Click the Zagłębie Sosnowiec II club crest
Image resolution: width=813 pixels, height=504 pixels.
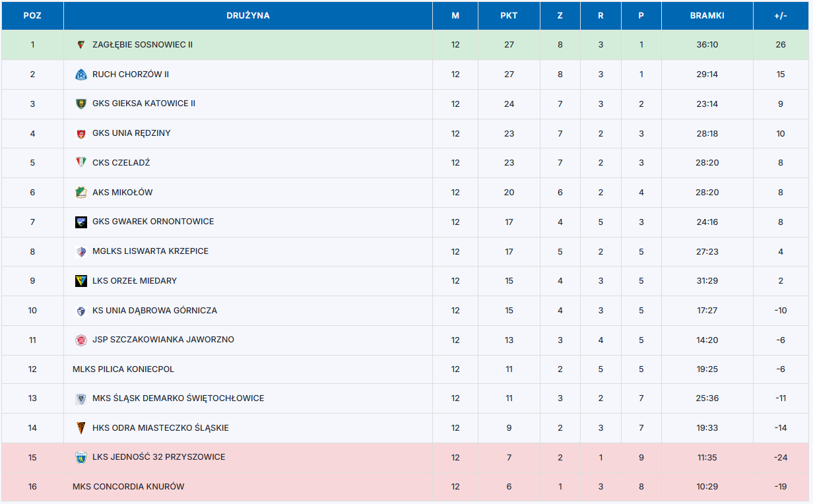pyautogui.click(x=81, y=45)
